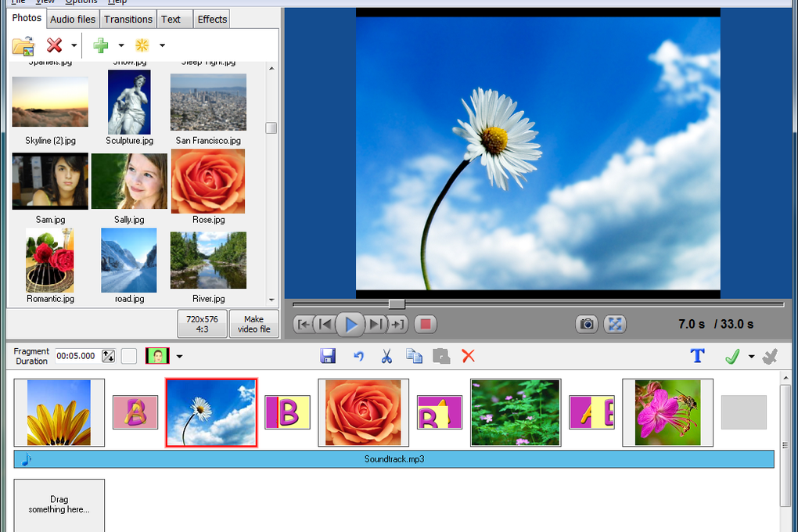Click the scissors Cut icon

point(386,356)
